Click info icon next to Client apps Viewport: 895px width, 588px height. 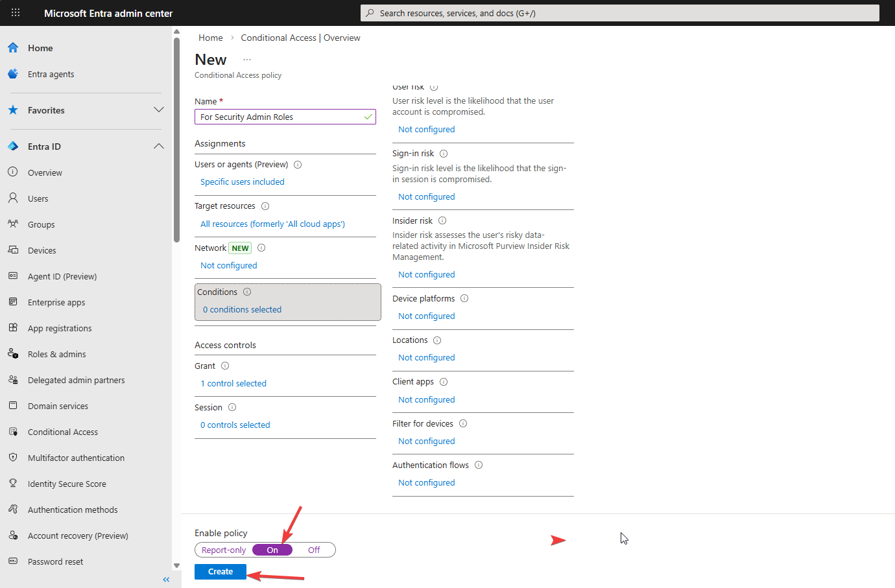coord(444,382)
